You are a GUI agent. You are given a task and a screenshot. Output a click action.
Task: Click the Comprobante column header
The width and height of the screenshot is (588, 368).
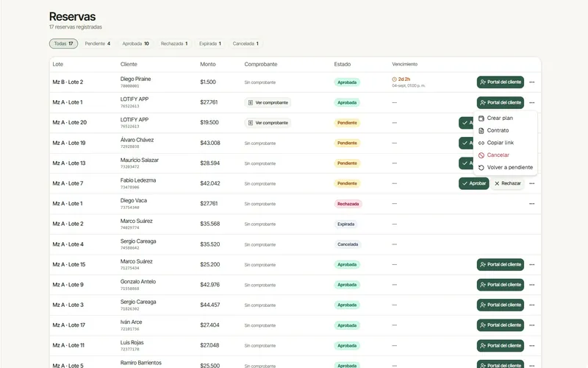pos(261,64)
